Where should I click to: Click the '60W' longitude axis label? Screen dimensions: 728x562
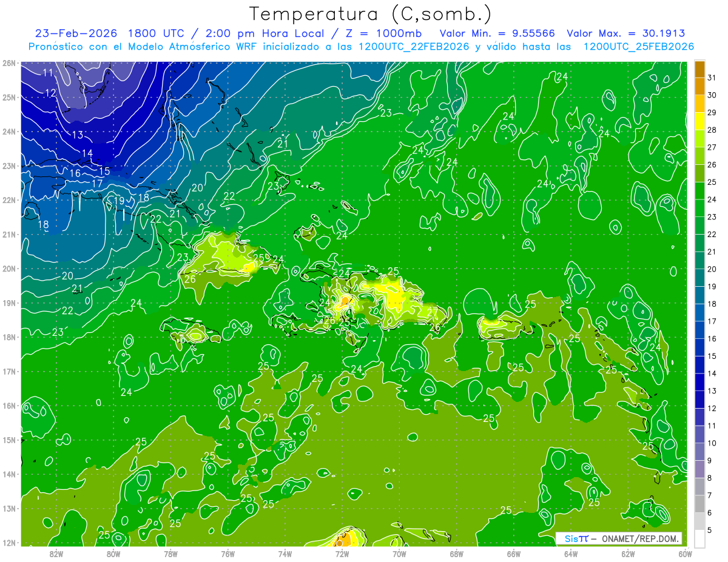[x=685, y=553]
